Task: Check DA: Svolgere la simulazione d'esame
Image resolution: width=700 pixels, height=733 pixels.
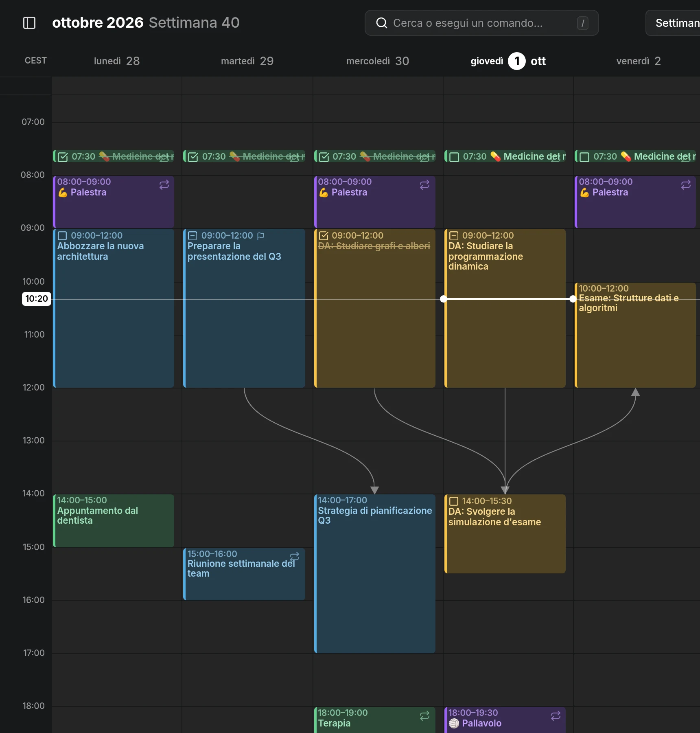Action: click(x=454, y=501)
